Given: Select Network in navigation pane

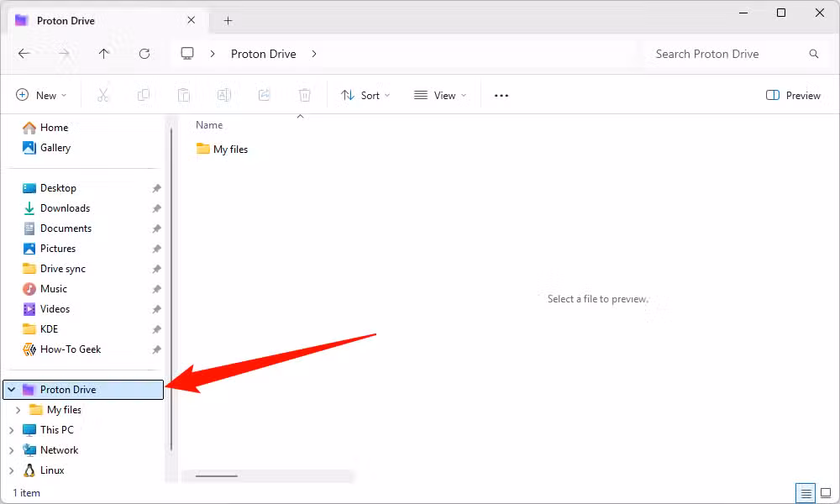Looking at the screenshot, I should pos(59,450).
